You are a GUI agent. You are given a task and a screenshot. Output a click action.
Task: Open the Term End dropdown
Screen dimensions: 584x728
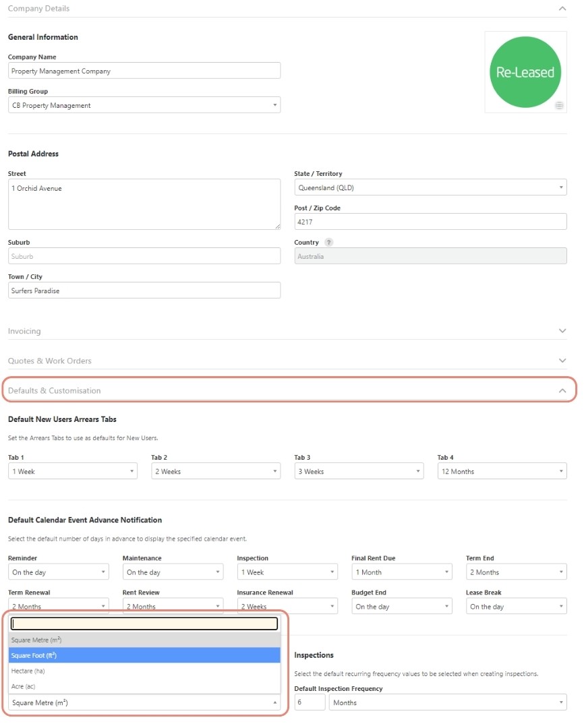coord(516,572)
